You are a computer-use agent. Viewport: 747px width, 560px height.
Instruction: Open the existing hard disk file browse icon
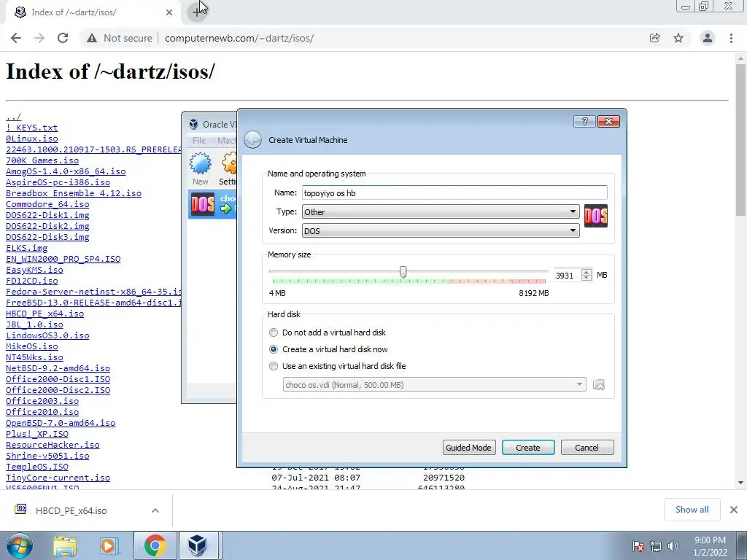pos(599,385)
